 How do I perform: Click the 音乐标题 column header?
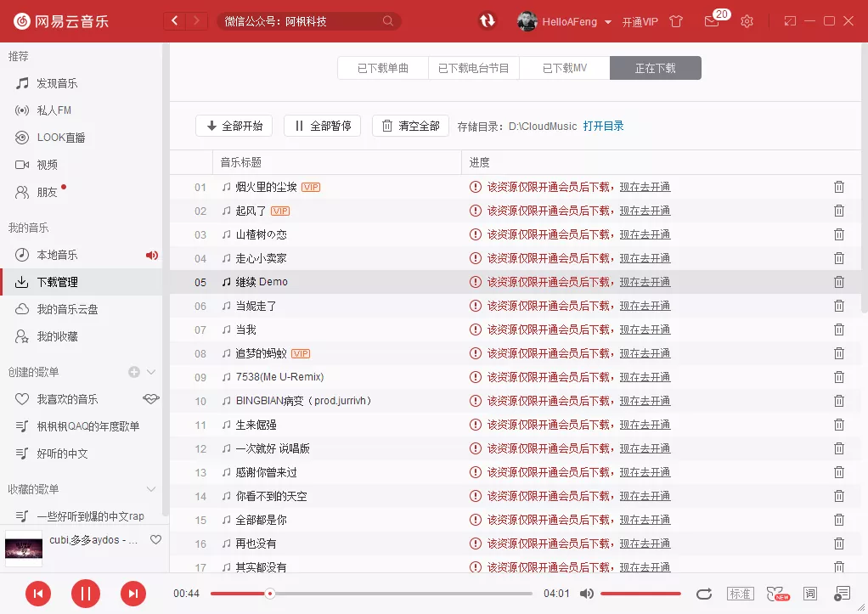click(336, 162)
